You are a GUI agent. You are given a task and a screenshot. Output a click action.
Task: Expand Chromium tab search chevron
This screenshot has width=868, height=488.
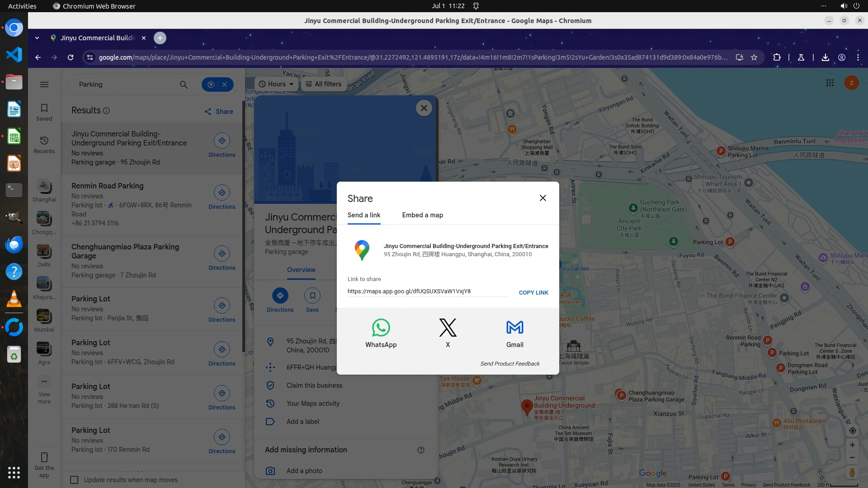(x=37, y=38)
